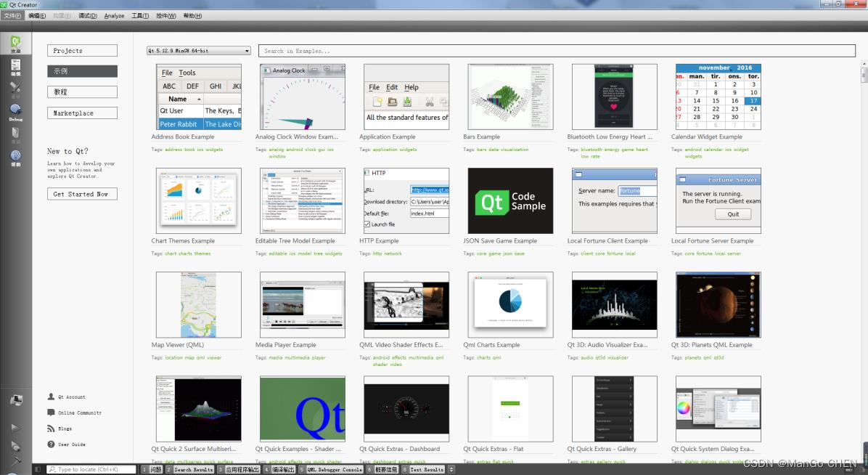The height and width of the screenshot is (475, 868).
Task: Open User Guide link
Action: pyautogui.click(x=67, y=444)
